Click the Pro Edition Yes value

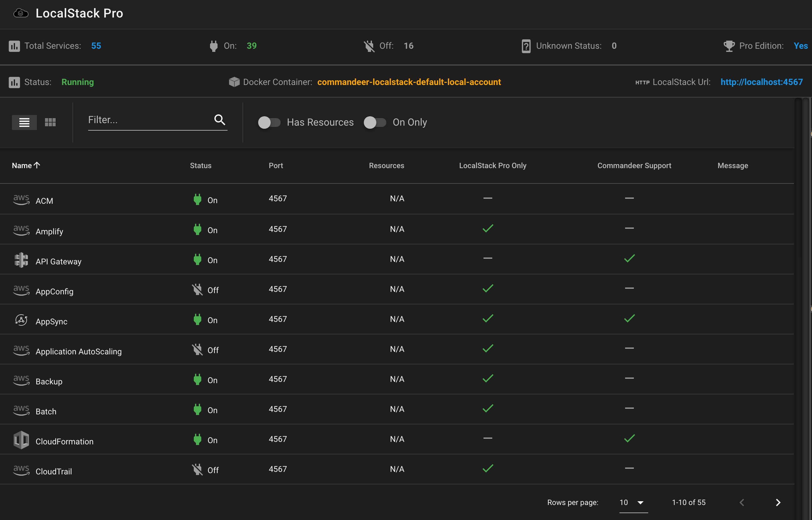(x=800, y=46)
